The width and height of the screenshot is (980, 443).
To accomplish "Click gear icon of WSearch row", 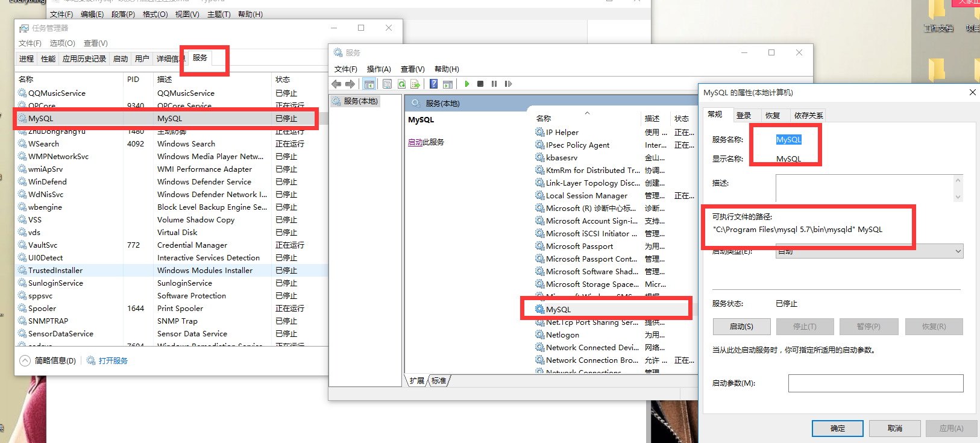I will (x=22, y=143).
